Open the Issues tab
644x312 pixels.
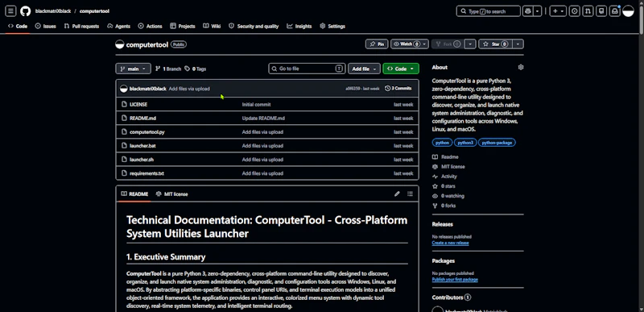[46, 26]
